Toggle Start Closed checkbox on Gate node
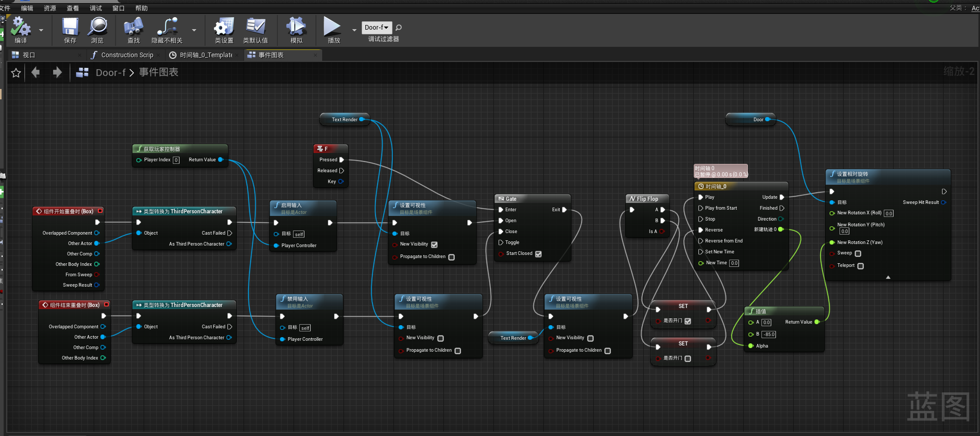The image size is (980, 436). click(x=538, y=254)
